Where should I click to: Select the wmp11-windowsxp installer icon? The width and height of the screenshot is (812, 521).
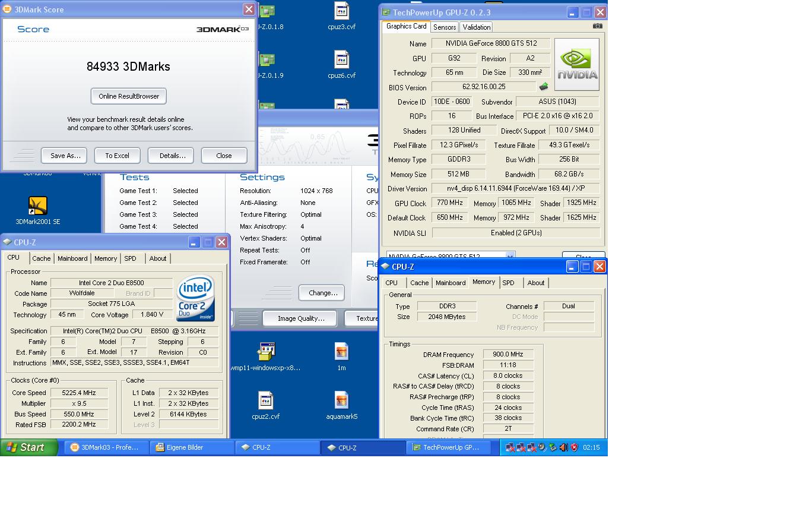pos(266,356)
